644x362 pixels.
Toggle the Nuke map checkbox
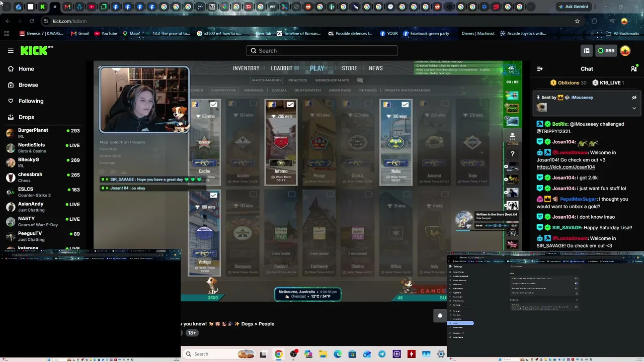click(405, 105)
